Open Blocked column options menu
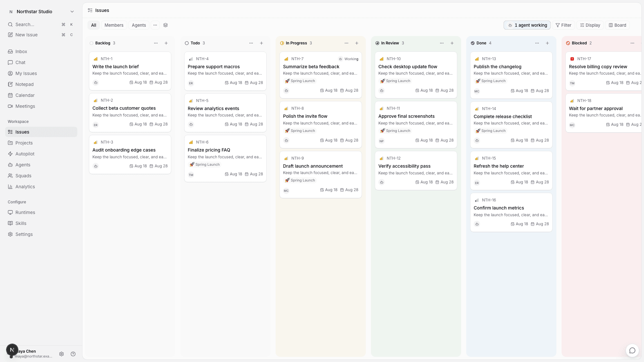Image resolution: width=644 pixels, height=362 pixels. click(x=632, y=43)
